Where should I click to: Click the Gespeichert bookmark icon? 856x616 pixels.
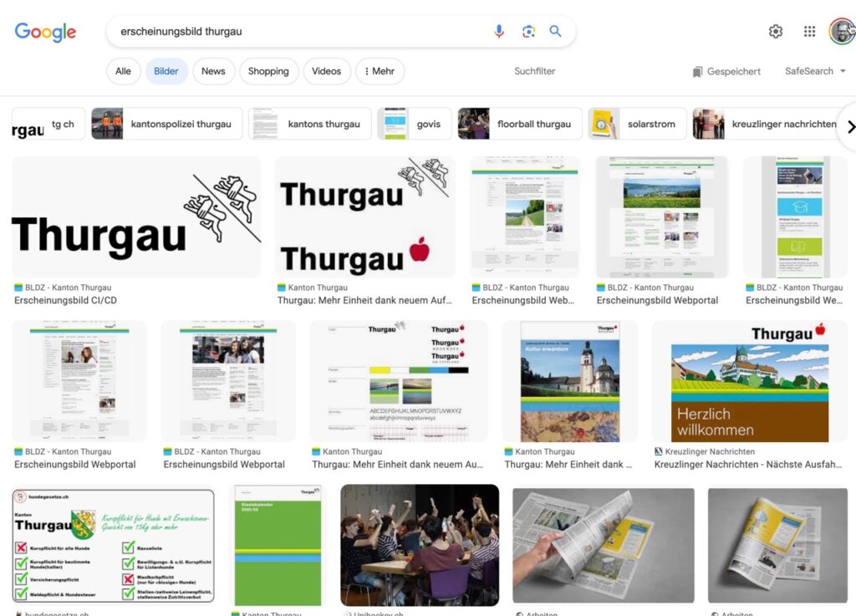(697, 72)
